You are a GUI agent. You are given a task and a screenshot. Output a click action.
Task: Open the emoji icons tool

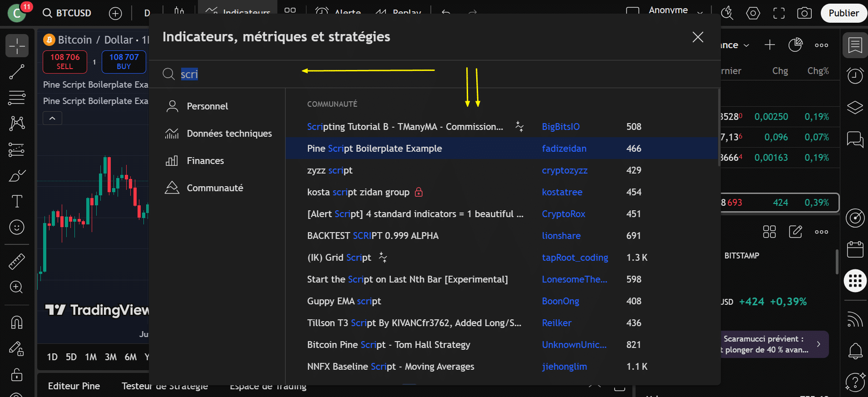point(17,227)
